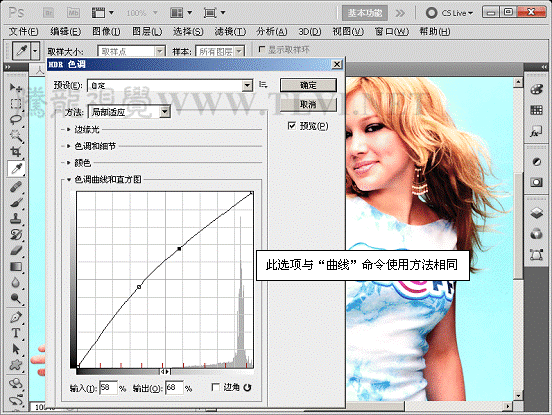
Task: Toggle the Preview checkbox
Action: [291, 126]
